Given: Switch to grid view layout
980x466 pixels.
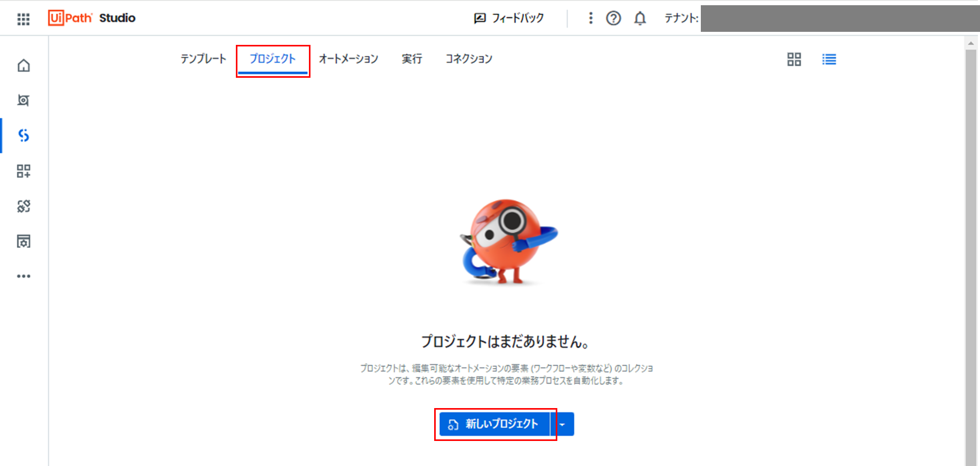Looking at the screenshot, I should tap(794, 59).
